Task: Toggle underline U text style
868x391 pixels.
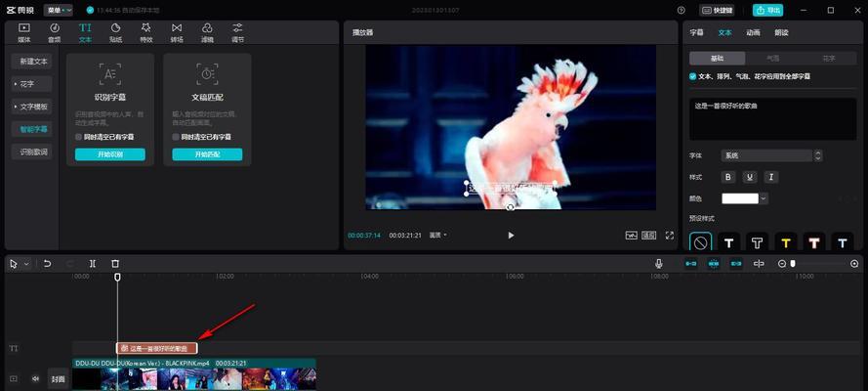Action: pyautogui.click(x=750, y=177)
